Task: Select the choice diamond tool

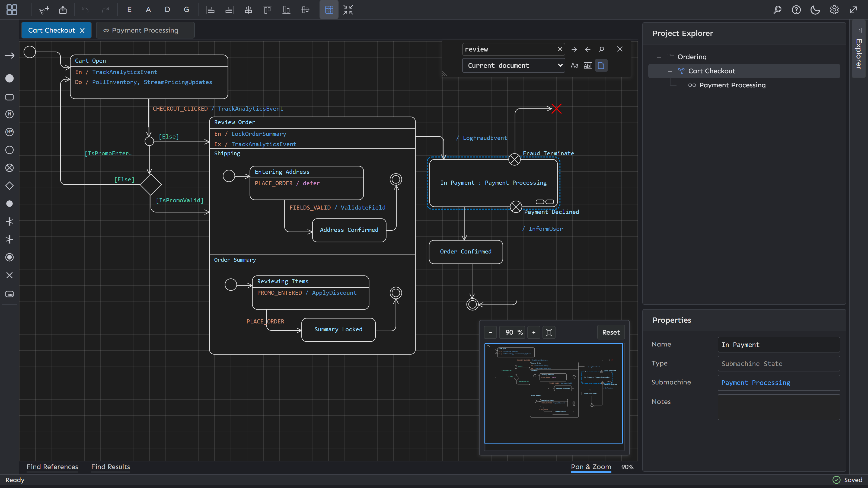Action: tap(9, 185)
